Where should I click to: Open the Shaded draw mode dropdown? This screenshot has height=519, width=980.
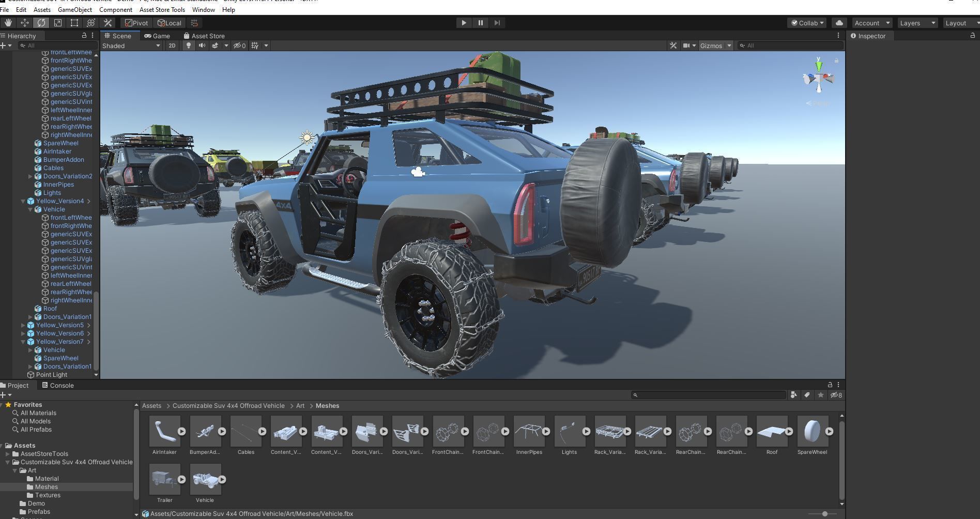pos(131,45)
